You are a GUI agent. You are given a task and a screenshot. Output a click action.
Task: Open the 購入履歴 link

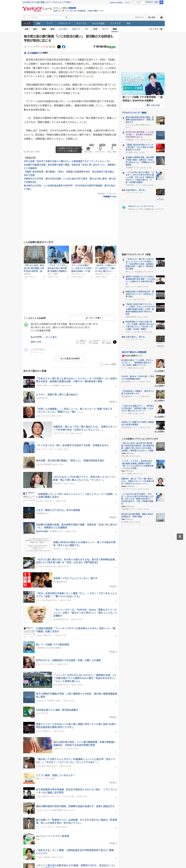tap(152, 18)
